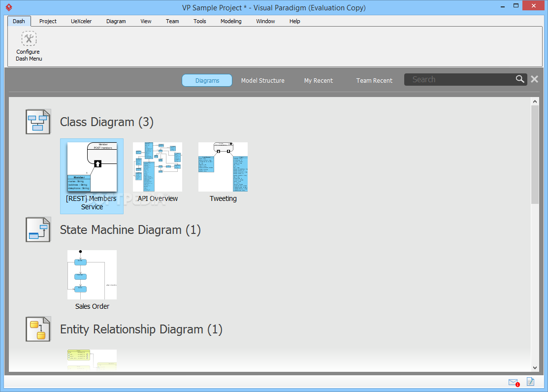The image size is (548, 392).
Task: Click the Class Diagram (3) heading
Action: click(x=106, y=122)
